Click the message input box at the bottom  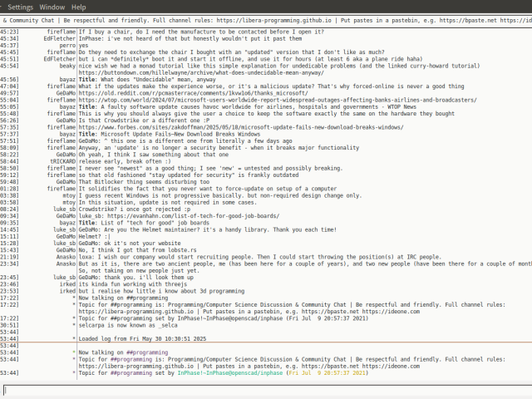click(x=266, y=389)
